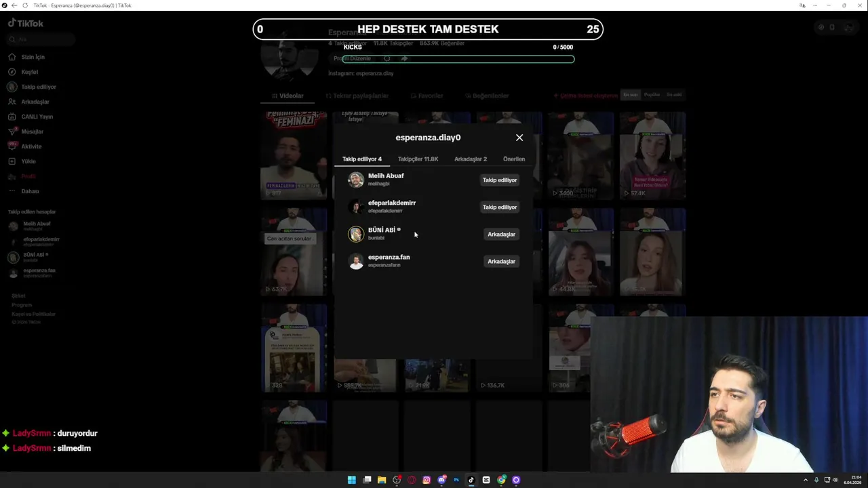Sort videos by En son
Screen dimensions: 868x488
[631, 95]
